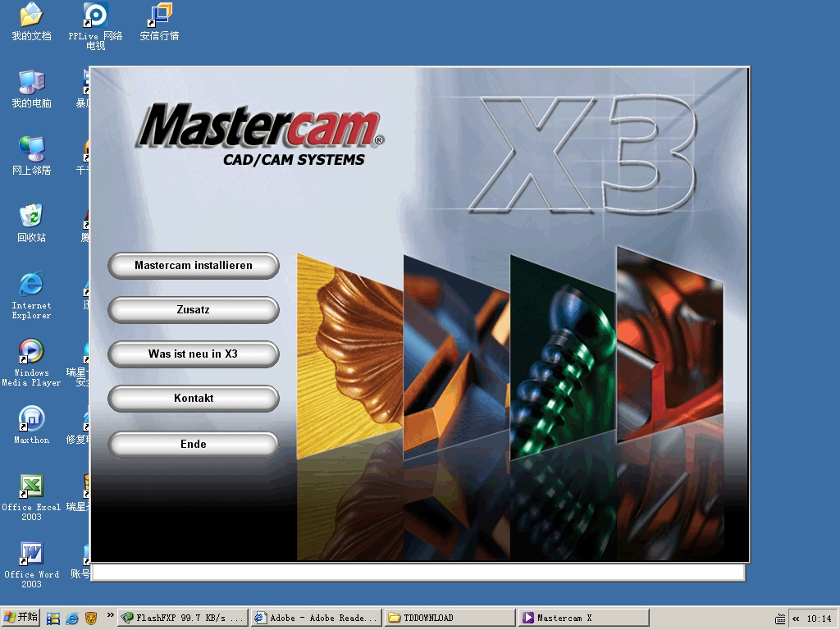Click the 开始 start button
This screenshot has width=840, height=630.
21,618
